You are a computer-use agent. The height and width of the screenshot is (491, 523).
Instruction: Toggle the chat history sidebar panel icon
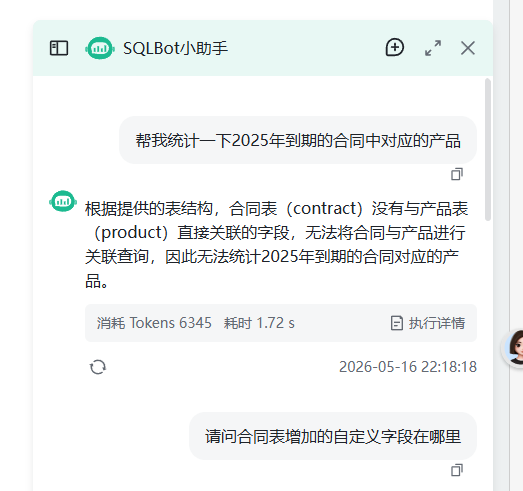tap(59, 48)
